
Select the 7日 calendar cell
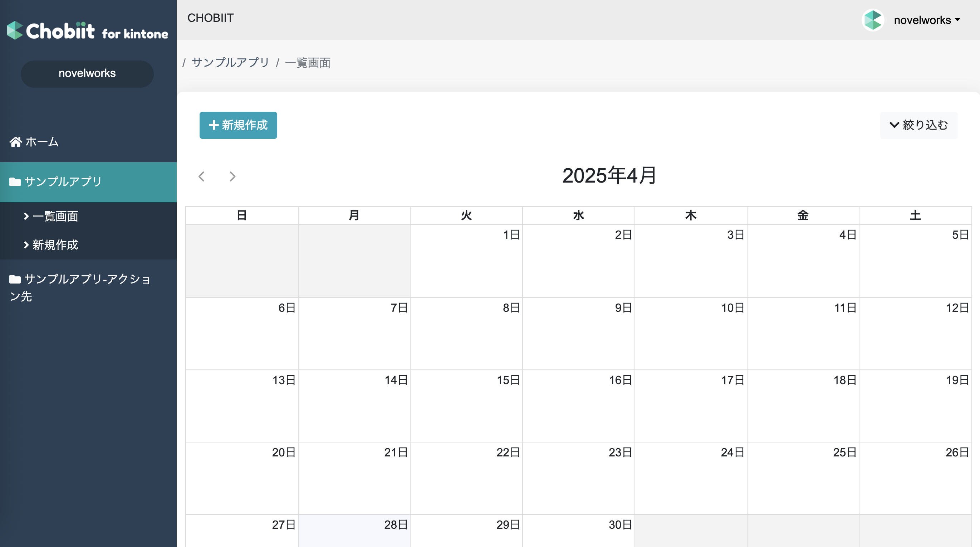point(354,333)
